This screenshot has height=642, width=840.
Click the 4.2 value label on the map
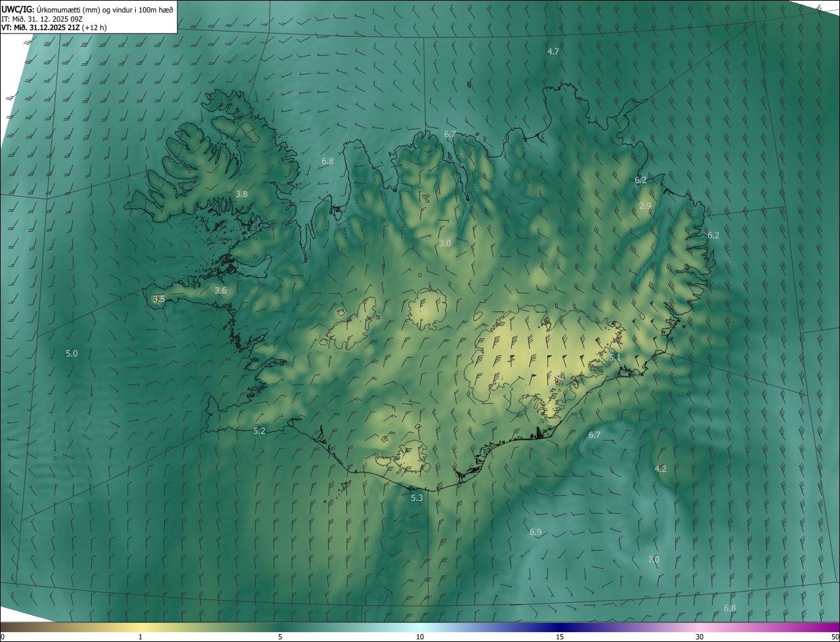(661, 469)
